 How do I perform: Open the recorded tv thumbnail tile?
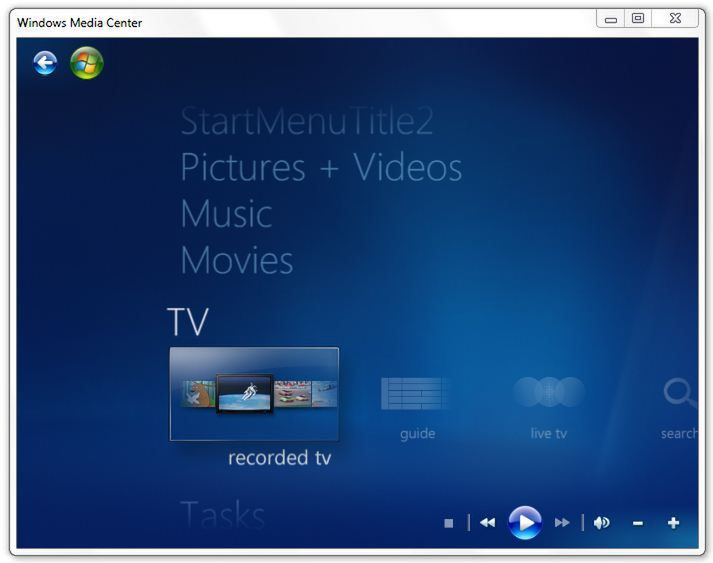click(x=254, y=394)
